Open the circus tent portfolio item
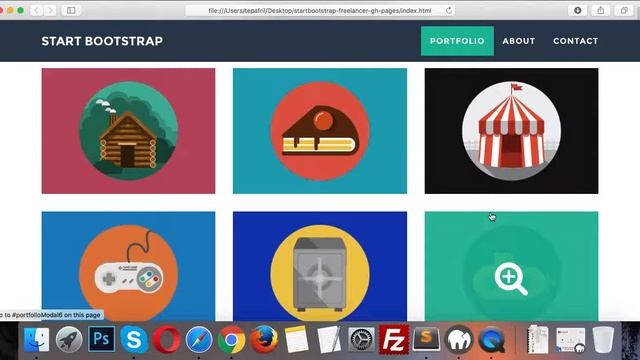 pos(511,131)
